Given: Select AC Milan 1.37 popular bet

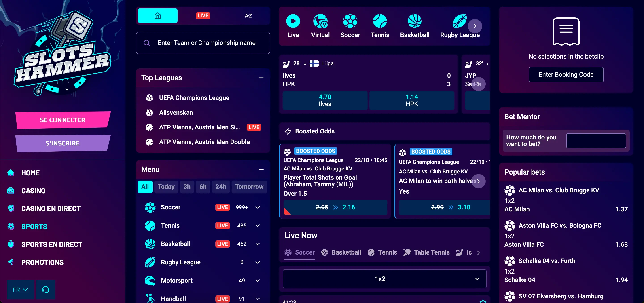Looking at the screenshot, I should [566, 209].
